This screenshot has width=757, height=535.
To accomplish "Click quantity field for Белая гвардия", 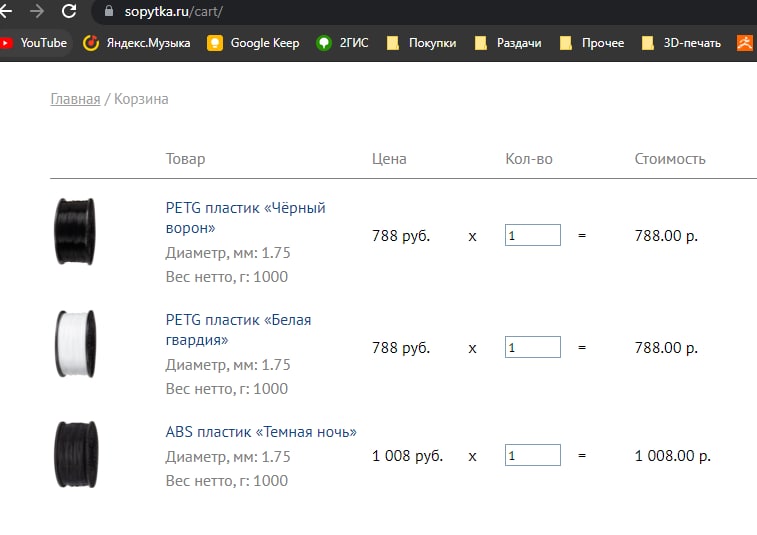I will [533, 347].
